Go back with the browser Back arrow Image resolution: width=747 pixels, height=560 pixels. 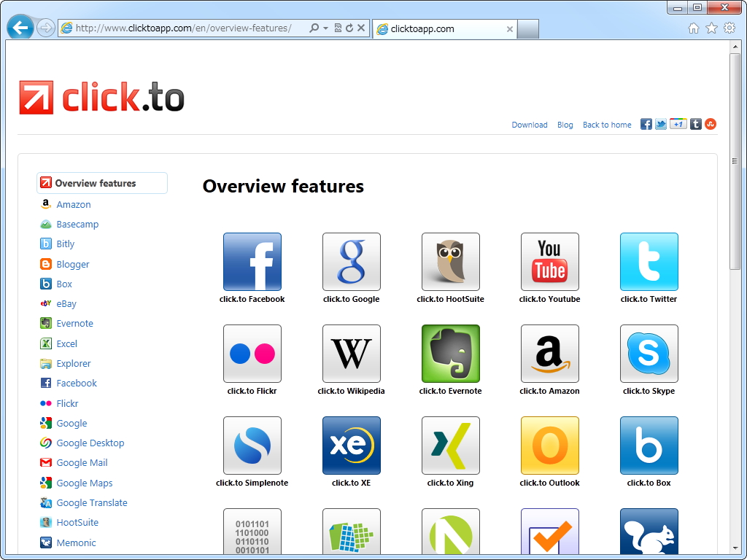pyautogui.click(x=20, y=28)
